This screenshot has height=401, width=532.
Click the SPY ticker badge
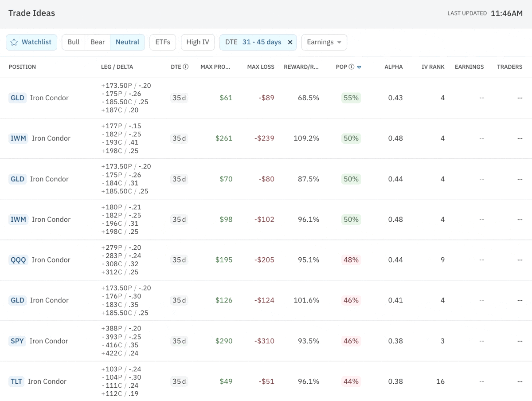pyautogui.click(x=17, y=341)
